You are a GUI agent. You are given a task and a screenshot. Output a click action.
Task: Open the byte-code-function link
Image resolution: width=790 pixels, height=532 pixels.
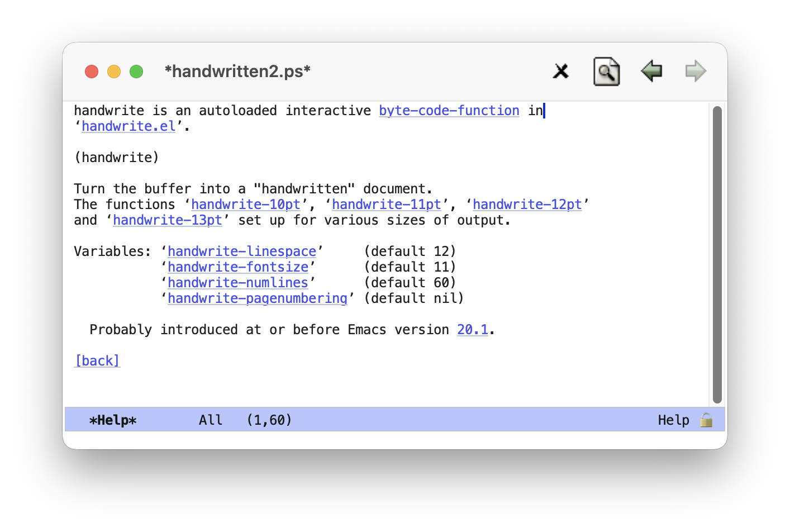click(449, 111)
